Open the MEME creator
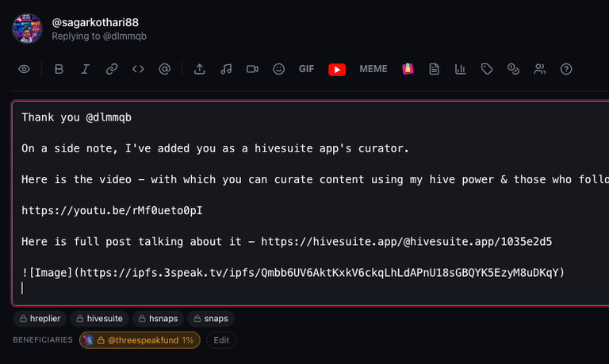 click(x=373, y=69)
